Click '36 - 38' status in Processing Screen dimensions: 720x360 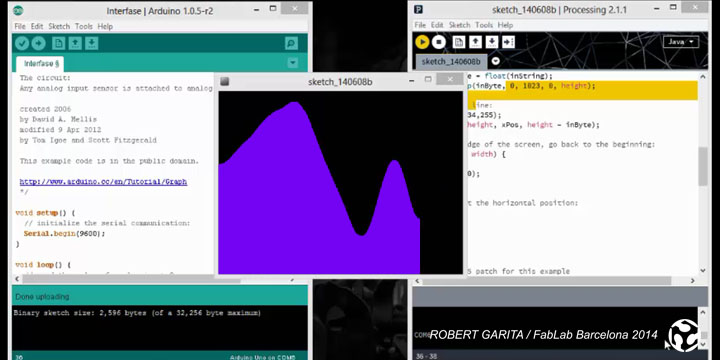tap(426, 356)
